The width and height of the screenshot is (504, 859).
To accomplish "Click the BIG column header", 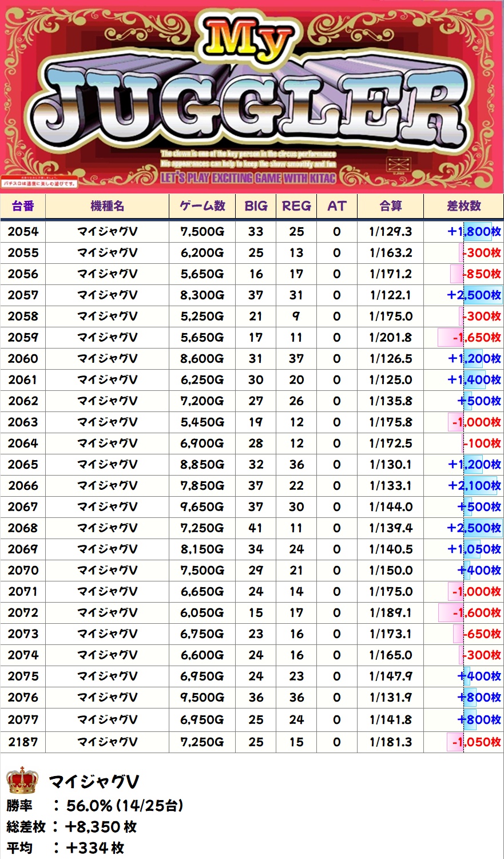I will pos(256,206).
